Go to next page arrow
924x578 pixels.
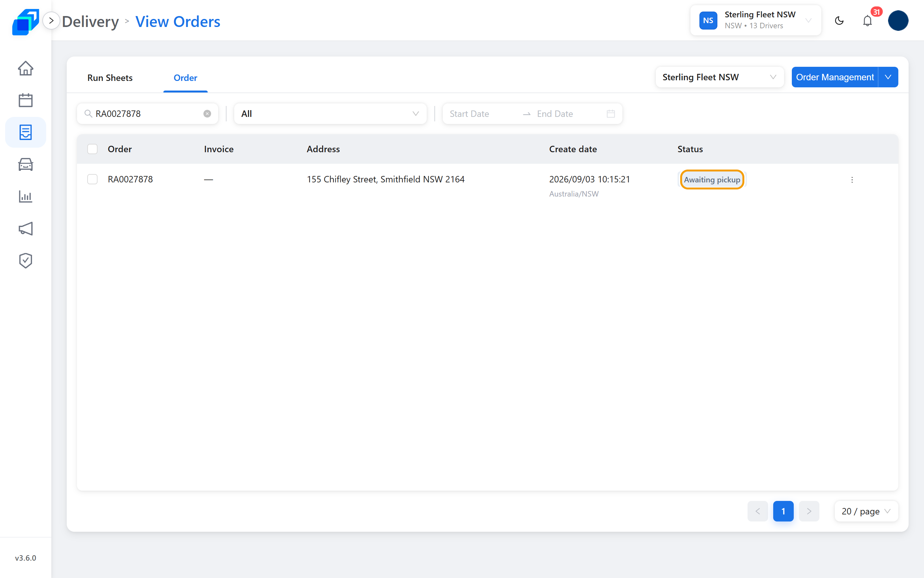pyautogui.click(x=809, y=511)
